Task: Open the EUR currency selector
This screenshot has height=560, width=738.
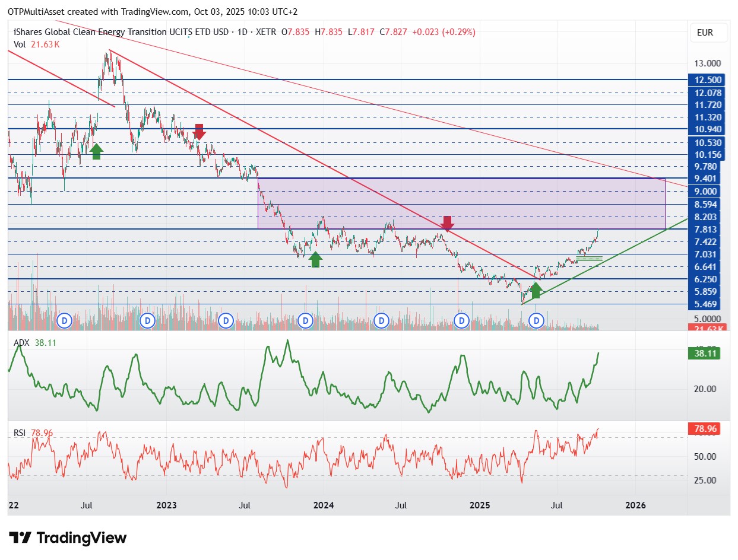Action: 709,33
